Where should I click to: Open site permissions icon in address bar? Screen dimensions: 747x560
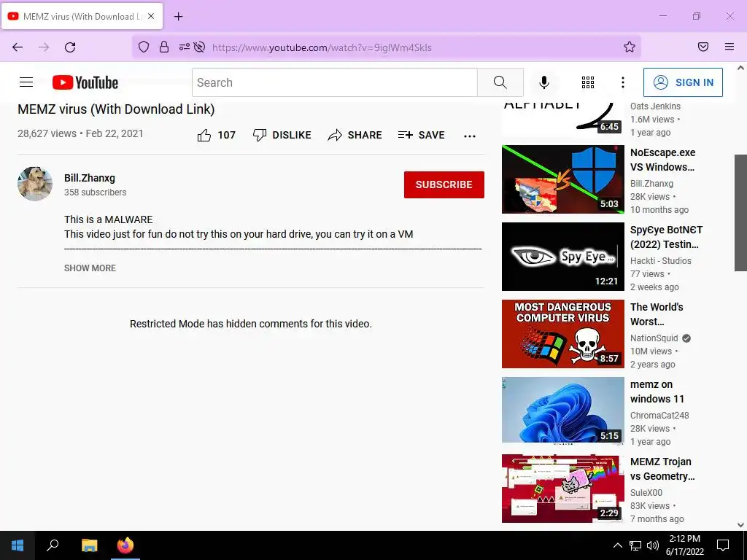pyautogui.click(x=185, y=47)
